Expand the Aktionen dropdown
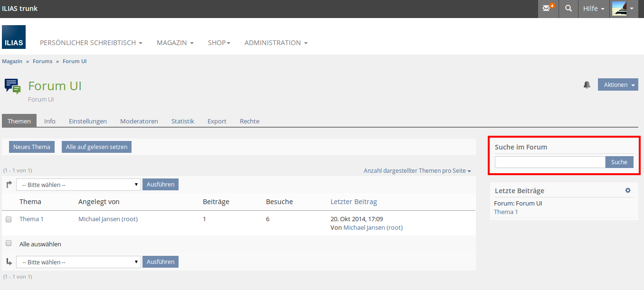The width and height of the screenshot is (644, 290). click(x=617, y=85)
